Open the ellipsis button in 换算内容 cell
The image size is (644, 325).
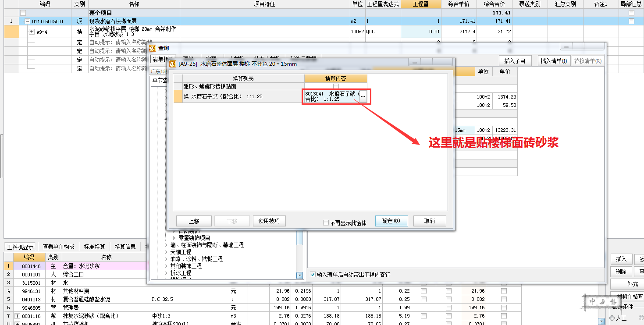click(x=363, y=96)
